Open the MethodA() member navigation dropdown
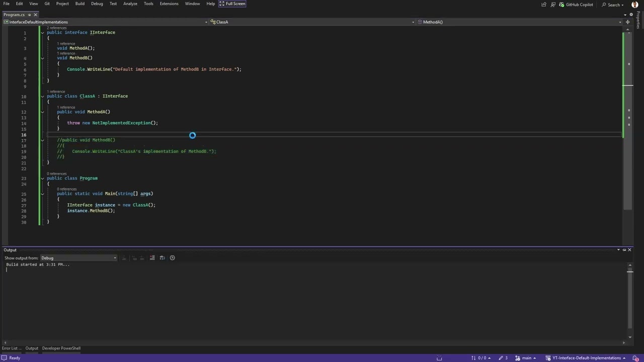The image size is (644, 362). [x=519, y=22]
